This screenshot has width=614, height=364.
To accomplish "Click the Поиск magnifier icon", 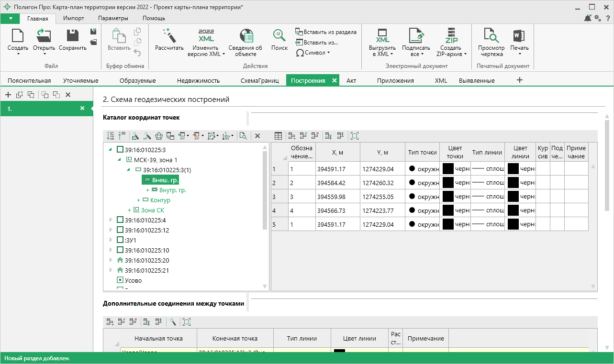I will tap(279, 35).
